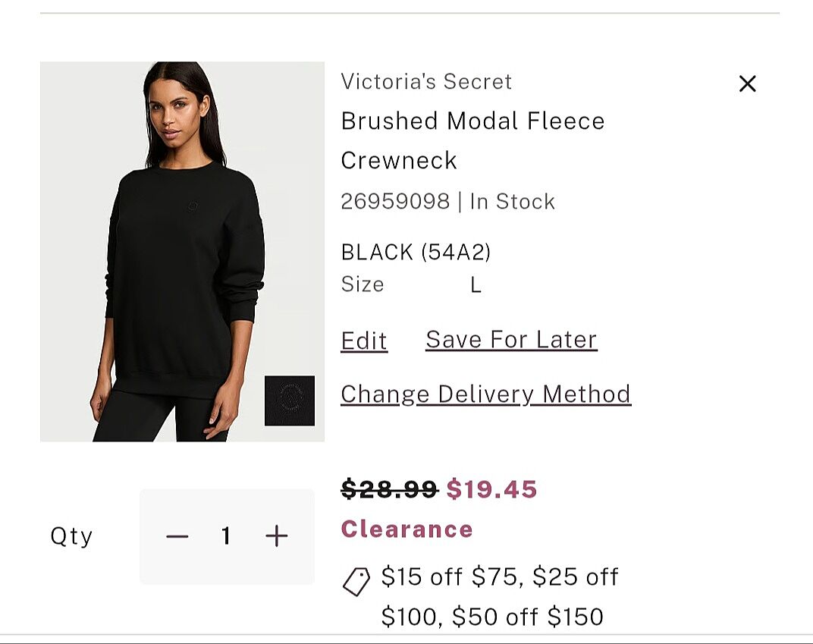Image resolution: width=813 pixels, height=644 pixels.
Task: Click the Victoria's Secret brand name
Action: tap(426, 81)
